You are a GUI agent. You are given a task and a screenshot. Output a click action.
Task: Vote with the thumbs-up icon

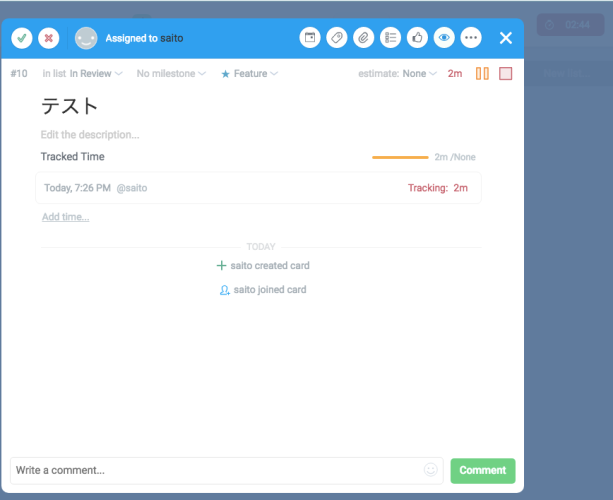coord(417,38)
